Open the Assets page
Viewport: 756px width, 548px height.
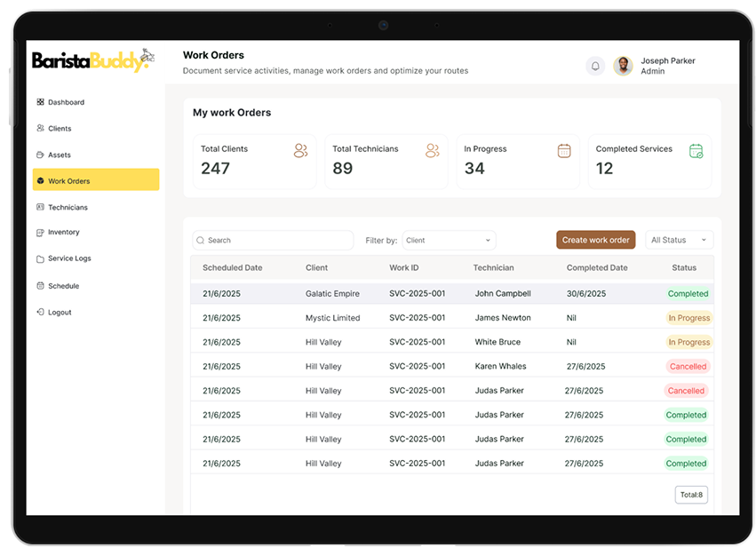(59, 155)
